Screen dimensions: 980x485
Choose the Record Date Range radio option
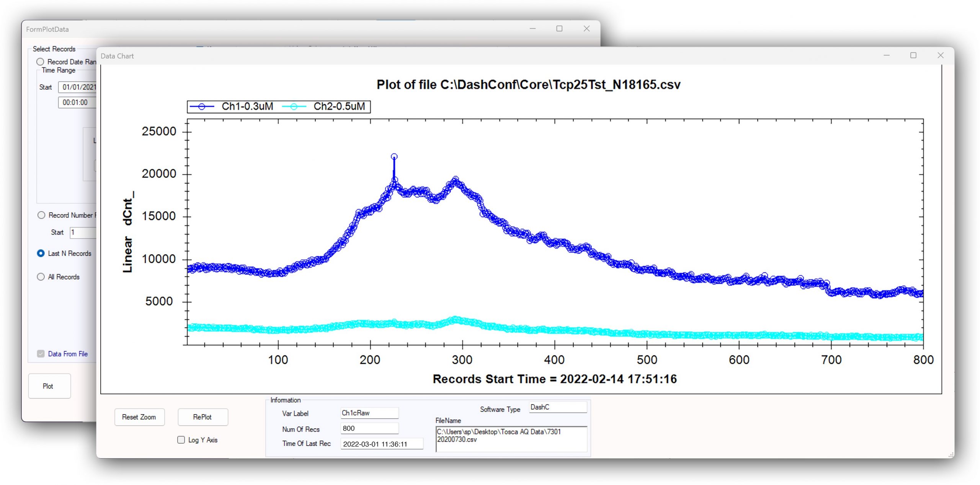tap(40, 62)
